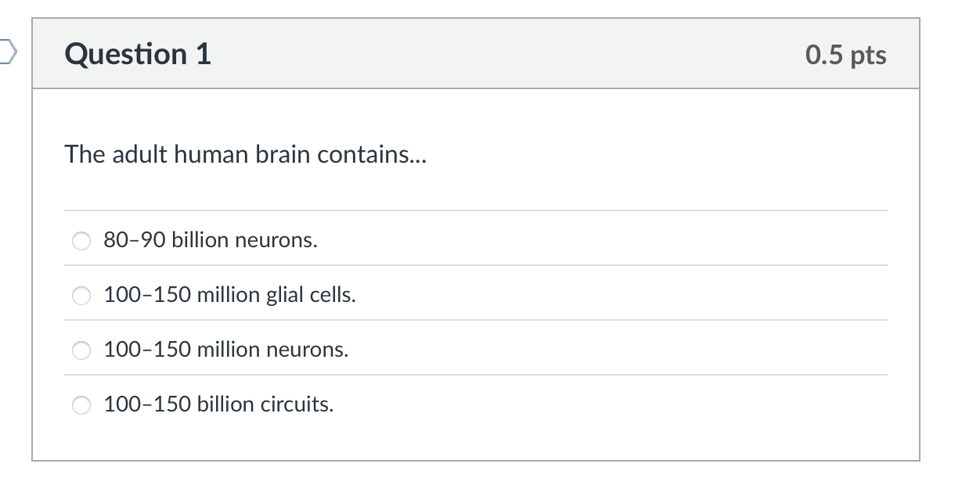
Task: Click the answer label "80–90 billion neurons."
Action: pyautogui.click(x=211, y=240)
